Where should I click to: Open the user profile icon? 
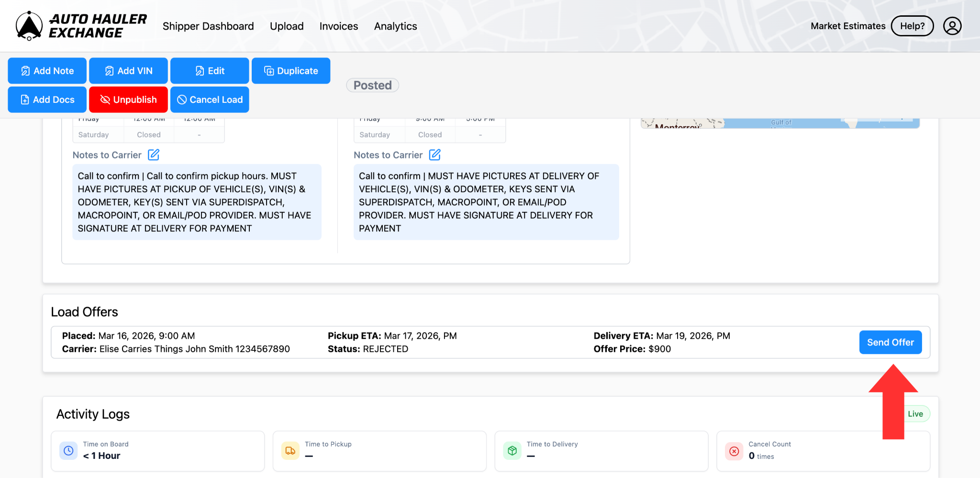(952, 26)
